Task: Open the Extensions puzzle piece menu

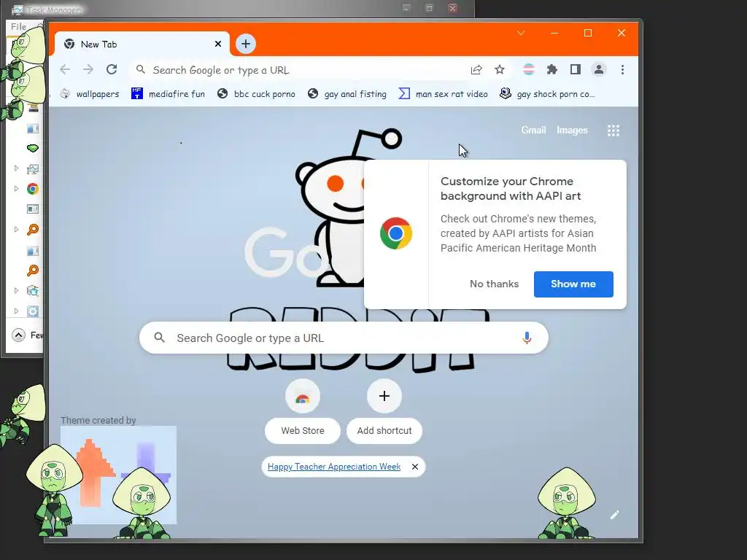Action: [551, 70]
